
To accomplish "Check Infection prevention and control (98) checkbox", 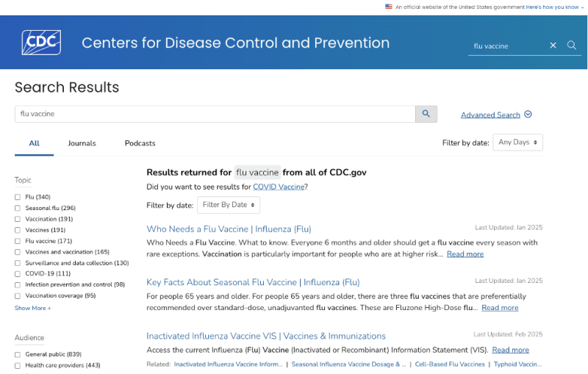I will tap(18, 285).
